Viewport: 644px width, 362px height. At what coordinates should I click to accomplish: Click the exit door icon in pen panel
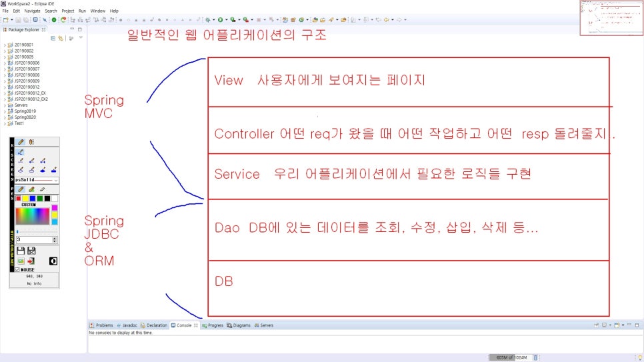click(31, 261)
